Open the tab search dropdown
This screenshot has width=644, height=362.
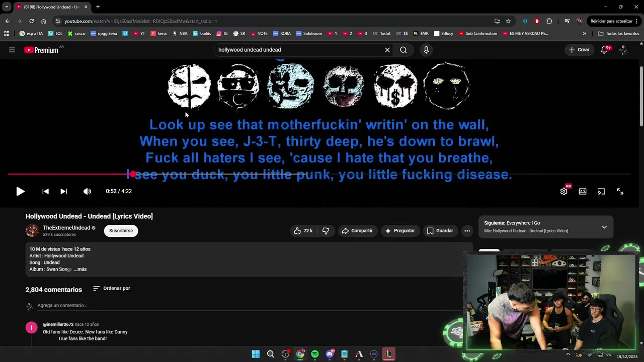pyautogui.click(x=7, y=7)
